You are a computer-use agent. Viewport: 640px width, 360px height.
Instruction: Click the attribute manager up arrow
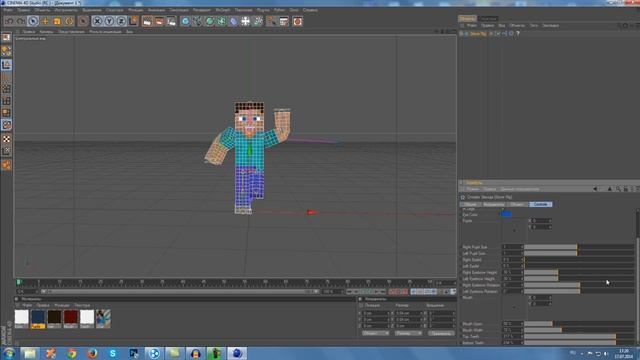[x=610, y=189]
